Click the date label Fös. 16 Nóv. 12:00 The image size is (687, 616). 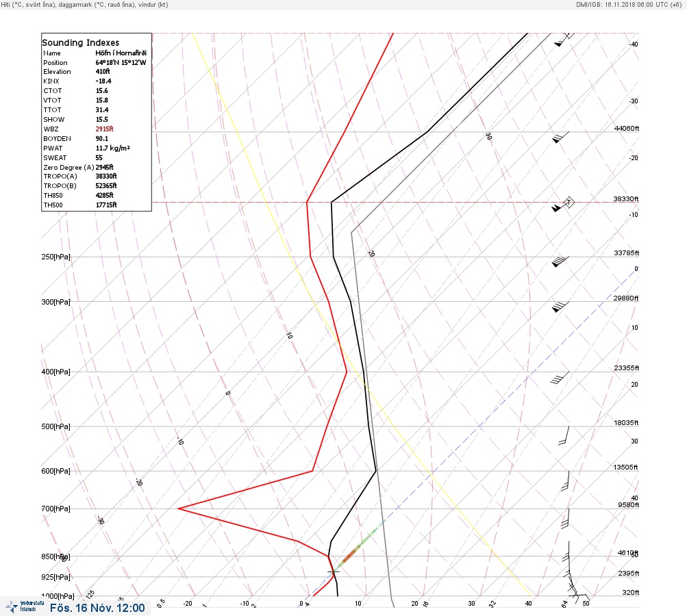(97, 608)
